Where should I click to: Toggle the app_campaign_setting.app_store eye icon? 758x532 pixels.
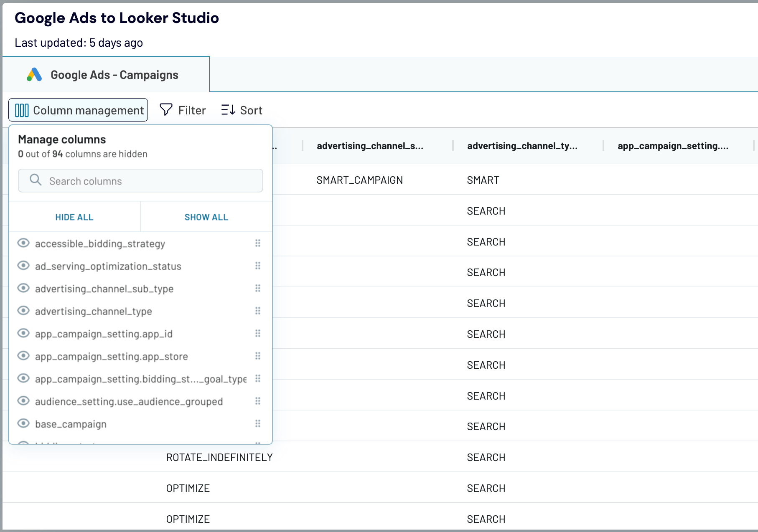pyautogui.click(x=24, y=356)
